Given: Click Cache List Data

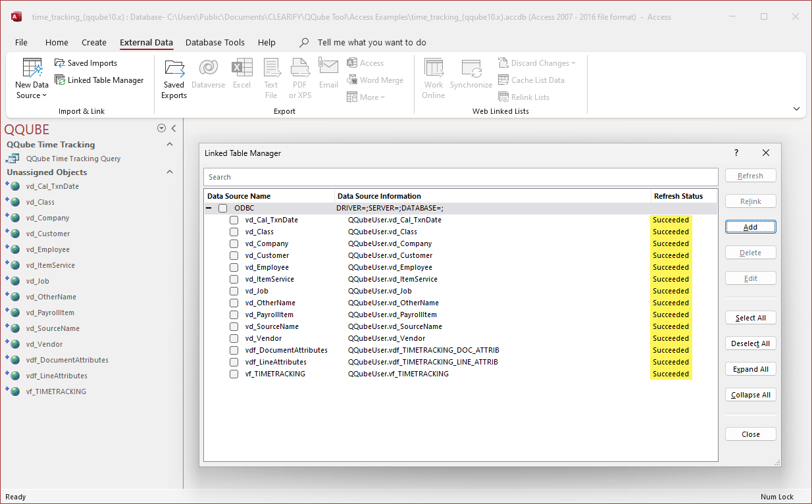Looking at the screenshot, I should [531, 80].
